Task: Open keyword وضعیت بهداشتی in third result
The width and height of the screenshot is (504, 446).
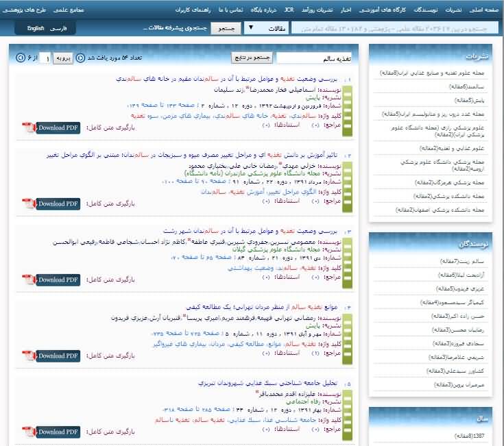Action: tap(251, 268)
